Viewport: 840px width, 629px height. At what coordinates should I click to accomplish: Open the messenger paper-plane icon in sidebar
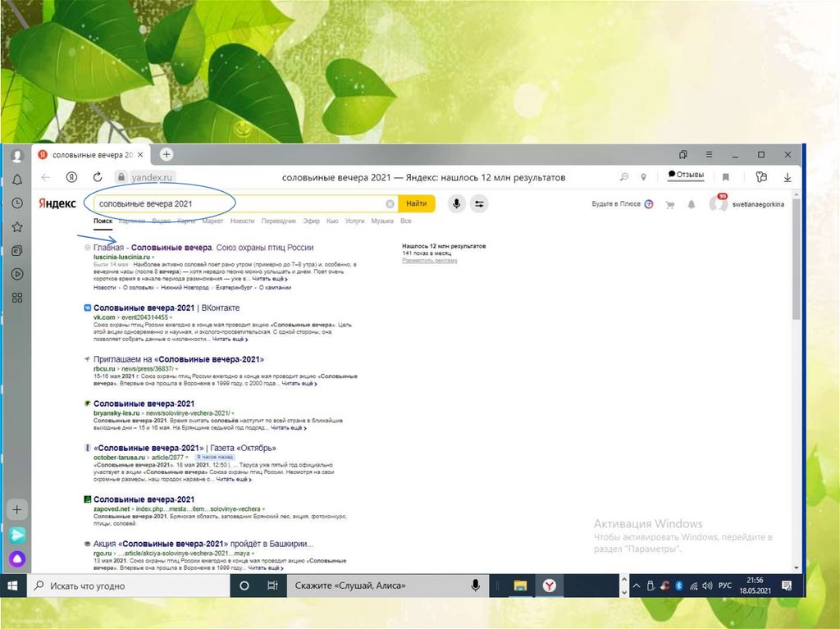tap(17, 535)
